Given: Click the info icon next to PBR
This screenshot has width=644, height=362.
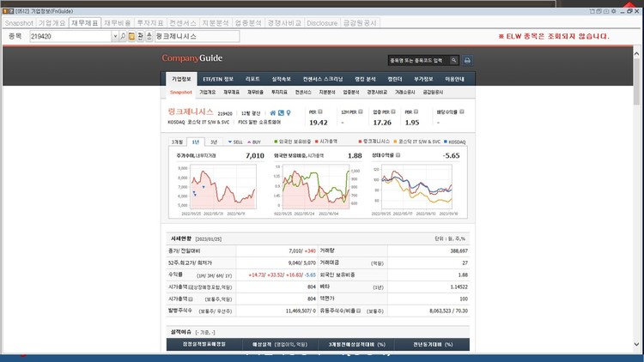Looking at the screenshot, I should 416,112.
